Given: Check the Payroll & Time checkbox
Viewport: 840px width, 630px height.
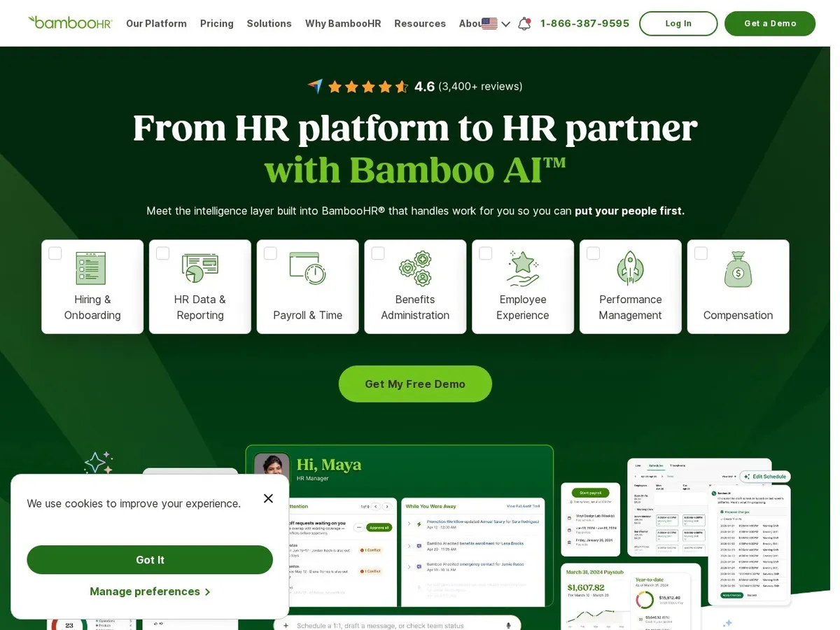Looking at the screenshot, I should pos(270,253).
